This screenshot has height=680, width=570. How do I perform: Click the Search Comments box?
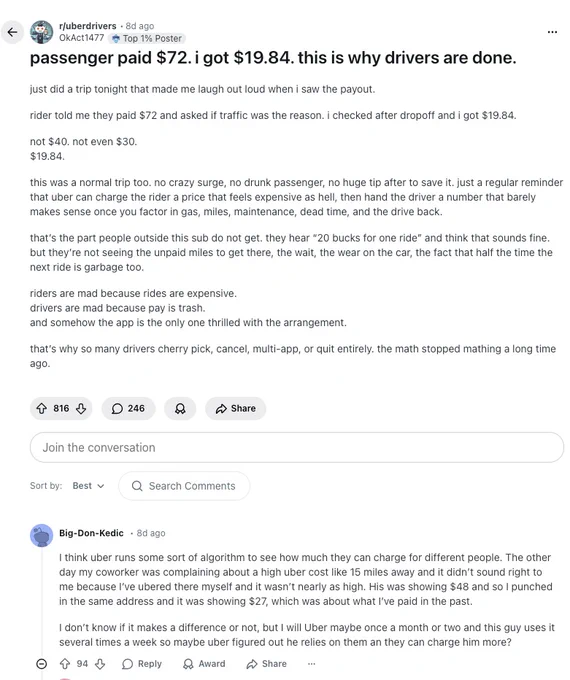184,486
